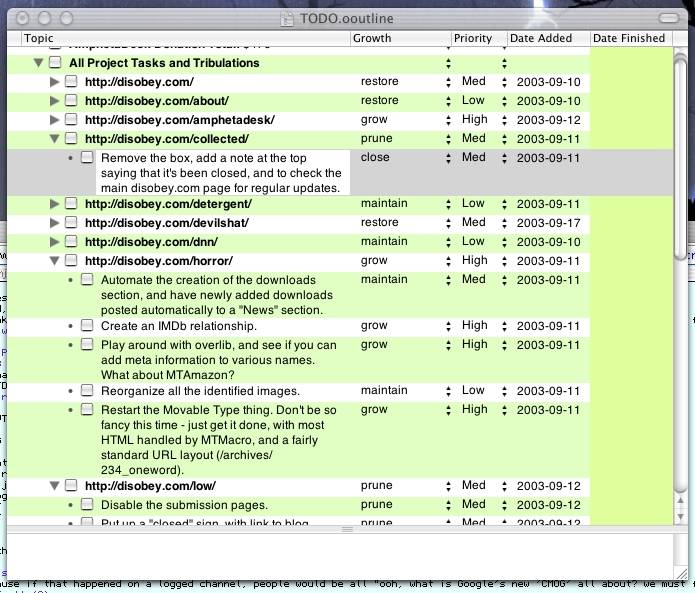The height and width of the screenshot is (593, 695).
Task: Click the 'prune' value in collected row
Action: pyautogui.click(x=376, y=138)
